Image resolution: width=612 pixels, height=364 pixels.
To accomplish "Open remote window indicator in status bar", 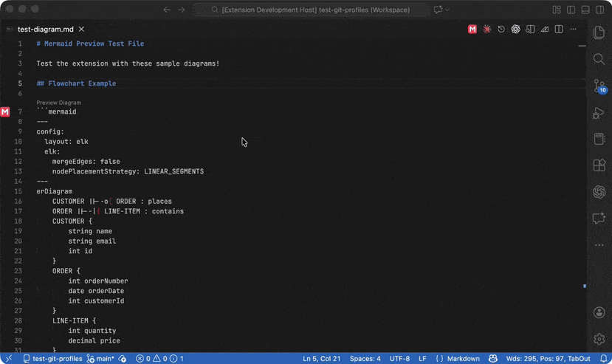I will click(x=9, y=359).
